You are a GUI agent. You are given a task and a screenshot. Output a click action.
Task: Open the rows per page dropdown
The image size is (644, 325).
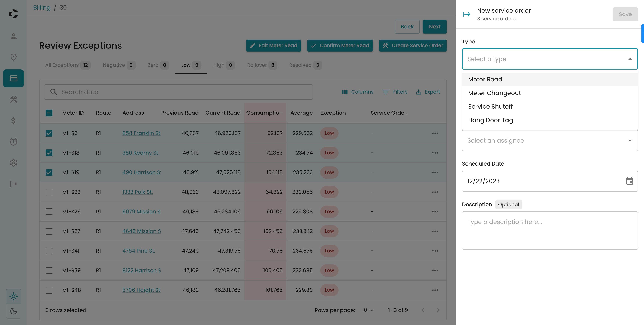(368, 310)
